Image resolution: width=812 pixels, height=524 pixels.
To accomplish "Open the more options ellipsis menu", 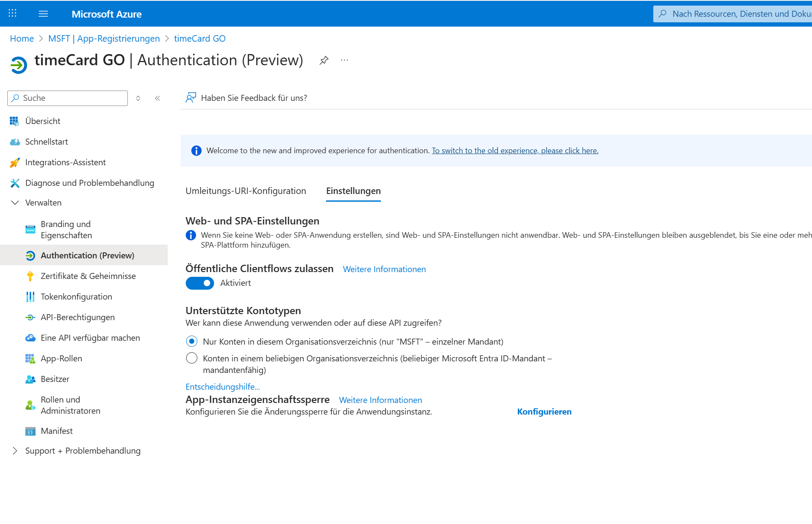I will 344,60.
